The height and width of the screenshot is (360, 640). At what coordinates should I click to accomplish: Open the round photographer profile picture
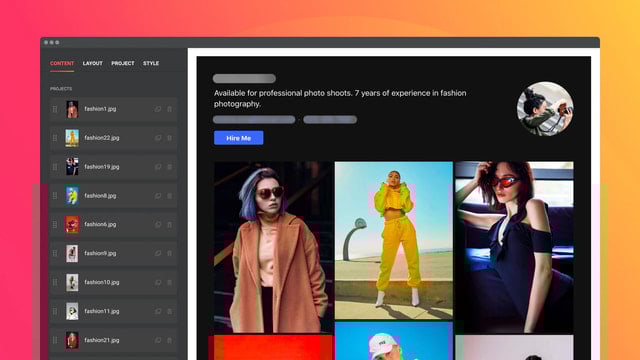pos(545,109)
